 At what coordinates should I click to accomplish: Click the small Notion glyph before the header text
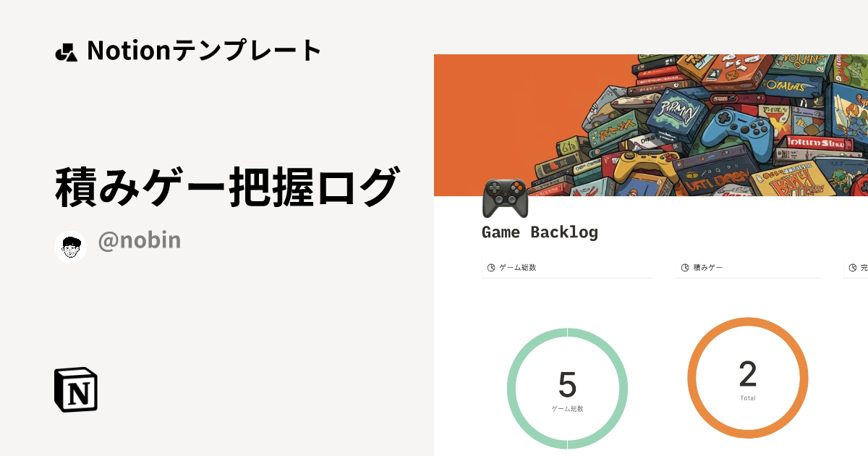[67, 51]
